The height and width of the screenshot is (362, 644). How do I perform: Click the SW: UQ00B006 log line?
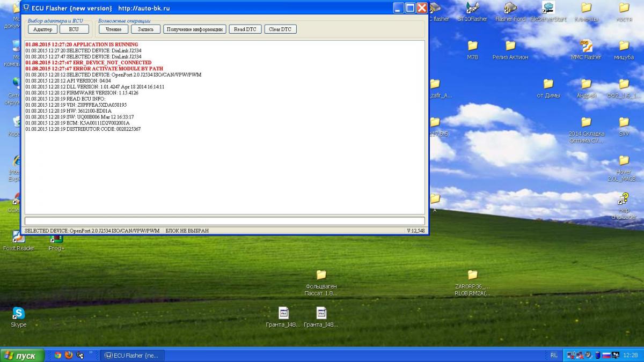coord(79,117)
